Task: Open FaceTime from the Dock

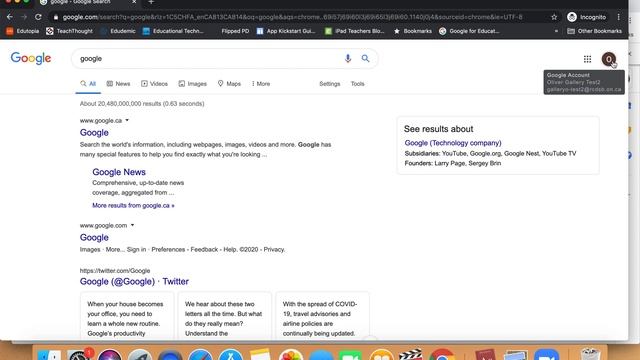Action: coord(350,355)
